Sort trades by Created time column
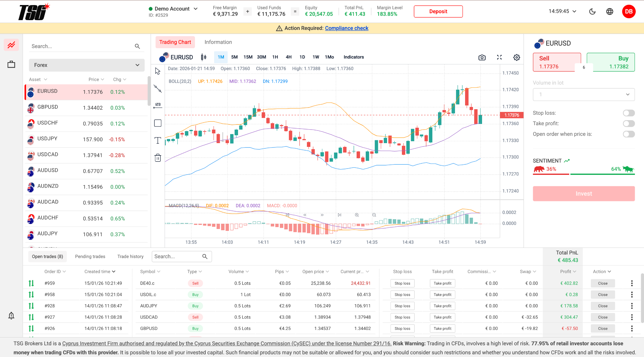 100,272
